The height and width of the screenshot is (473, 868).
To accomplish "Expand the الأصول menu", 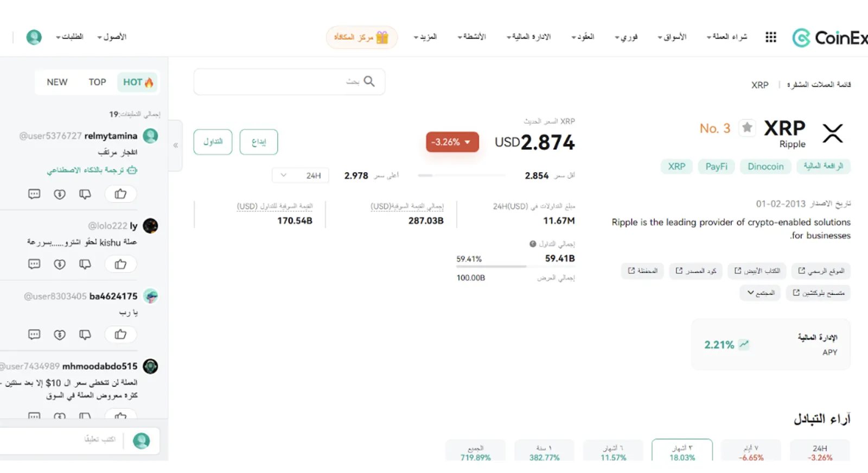I will tap(112, 37).
